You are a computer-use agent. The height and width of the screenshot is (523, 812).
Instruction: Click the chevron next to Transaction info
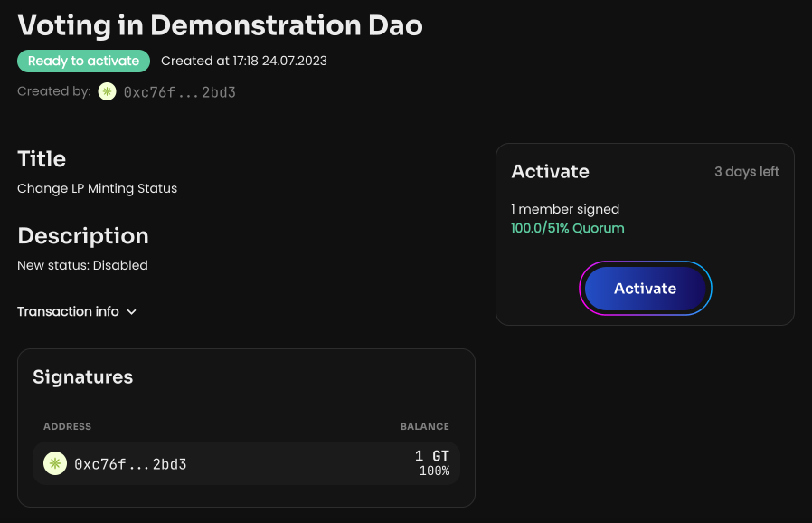click(131, 312)
